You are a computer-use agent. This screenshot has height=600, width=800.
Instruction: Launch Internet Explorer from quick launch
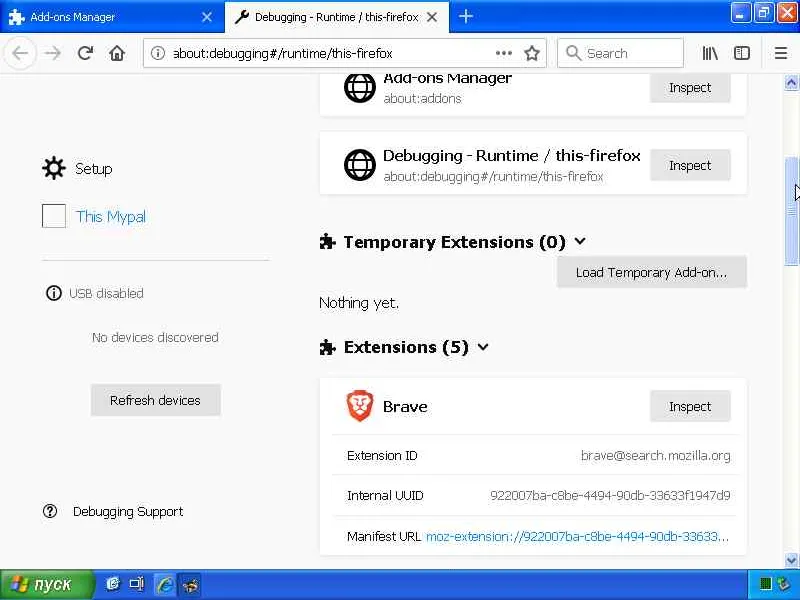coord(164,584)
